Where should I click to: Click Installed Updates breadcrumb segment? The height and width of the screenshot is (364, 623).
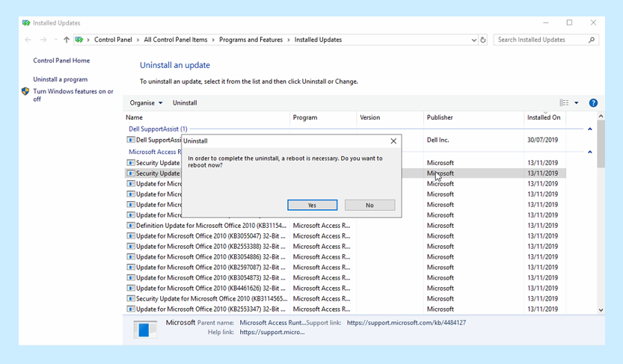[x=318, y=40]
